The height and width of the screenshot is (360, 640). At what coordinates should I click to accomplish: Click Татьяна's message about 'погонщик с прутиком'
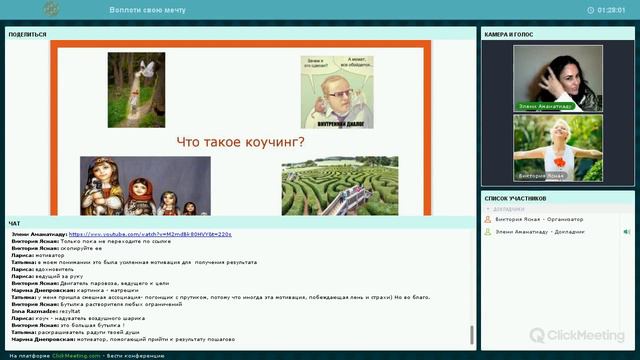point(233,297)
